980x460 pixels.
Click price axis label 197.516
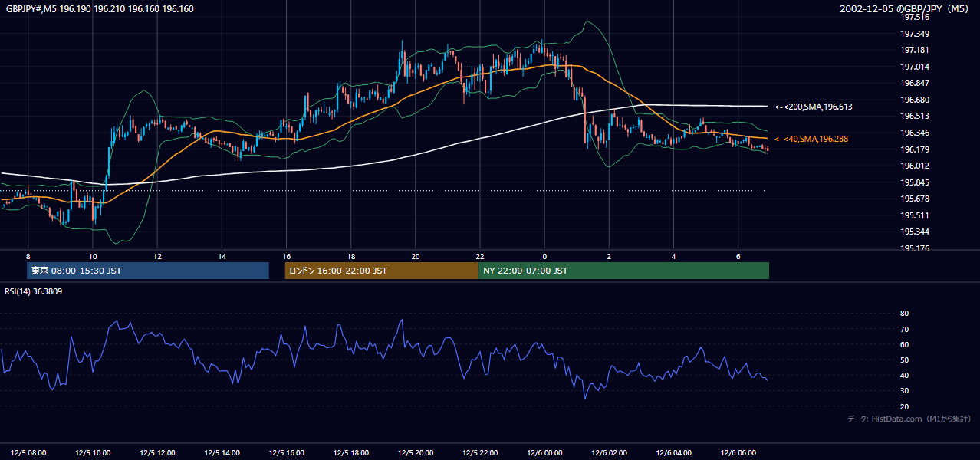tap(913, 17)
